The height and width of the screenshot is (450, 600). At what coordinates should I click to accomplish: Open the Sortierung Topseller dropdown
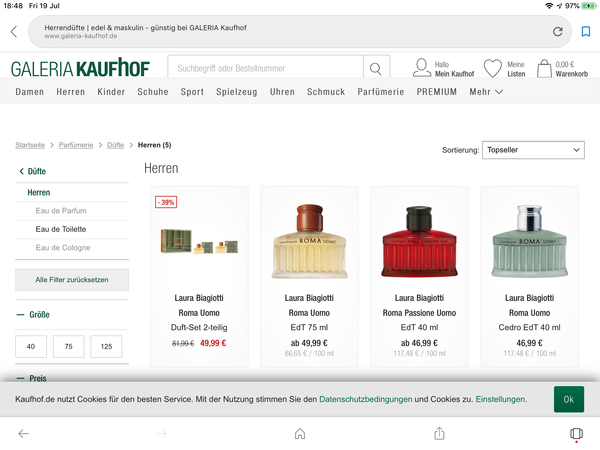tap(533, 150)
